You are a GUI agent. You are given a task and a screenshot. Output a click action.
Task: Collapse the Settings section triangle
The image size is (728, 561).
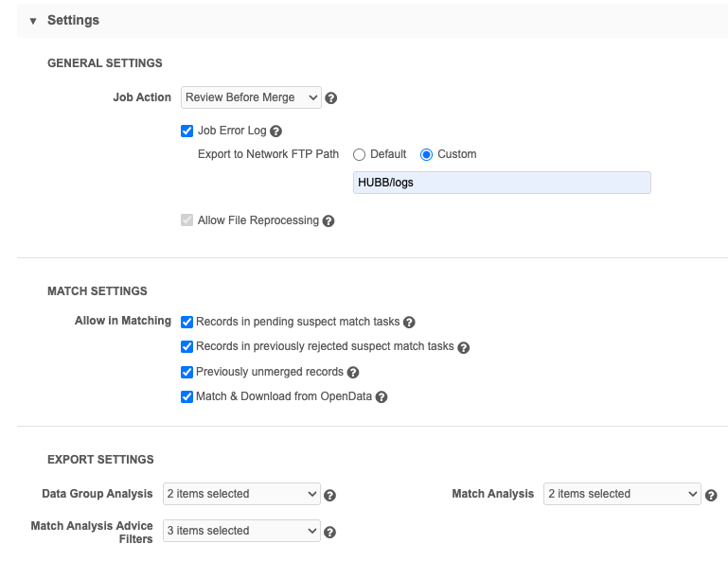[33, 21]
